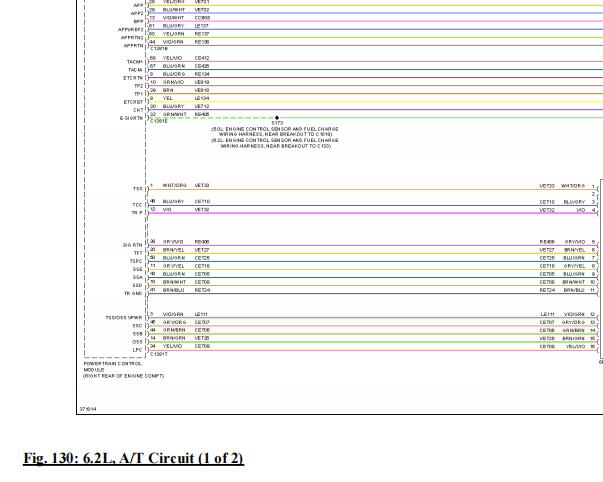Click the TR GND pin label

(133, 294)
